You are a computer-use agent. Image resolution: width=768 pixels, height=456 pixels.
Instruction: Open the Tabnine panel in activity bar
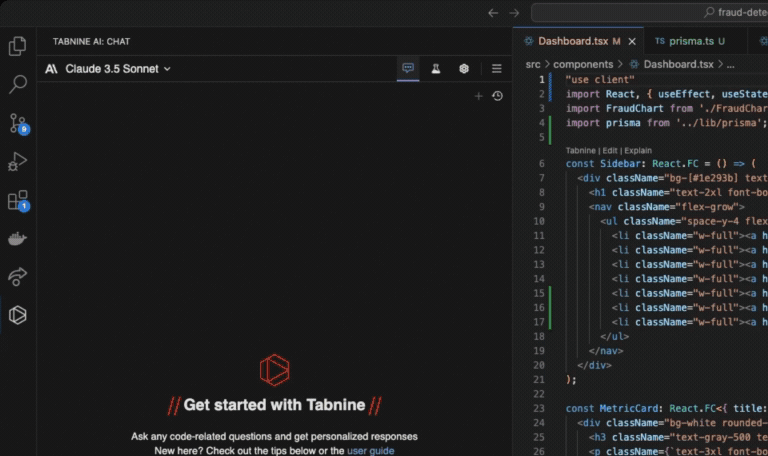point(17,315)
